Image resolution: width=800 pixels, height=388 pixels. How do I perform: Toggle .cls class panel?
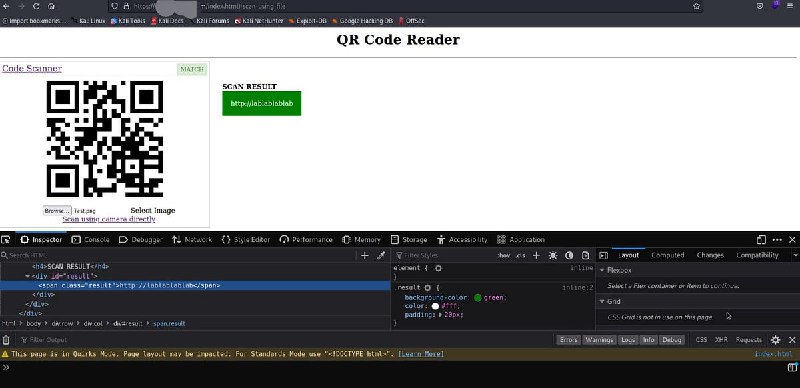click(520, 255)
